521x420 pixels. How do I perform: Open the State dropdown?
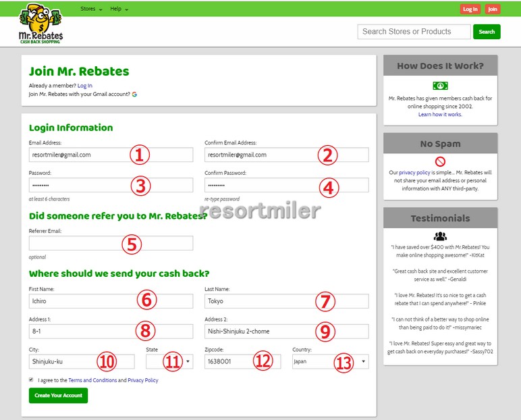click(169, 362)
